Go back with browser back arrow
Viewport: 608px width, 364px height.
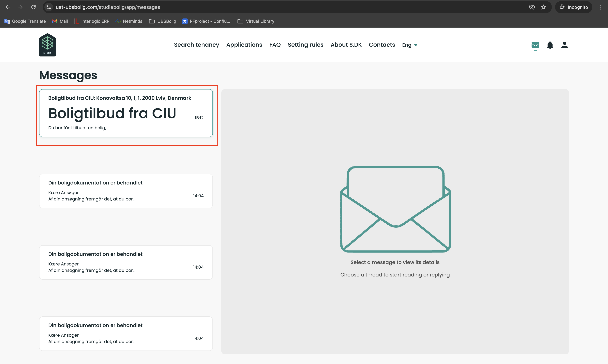point(8,7)
